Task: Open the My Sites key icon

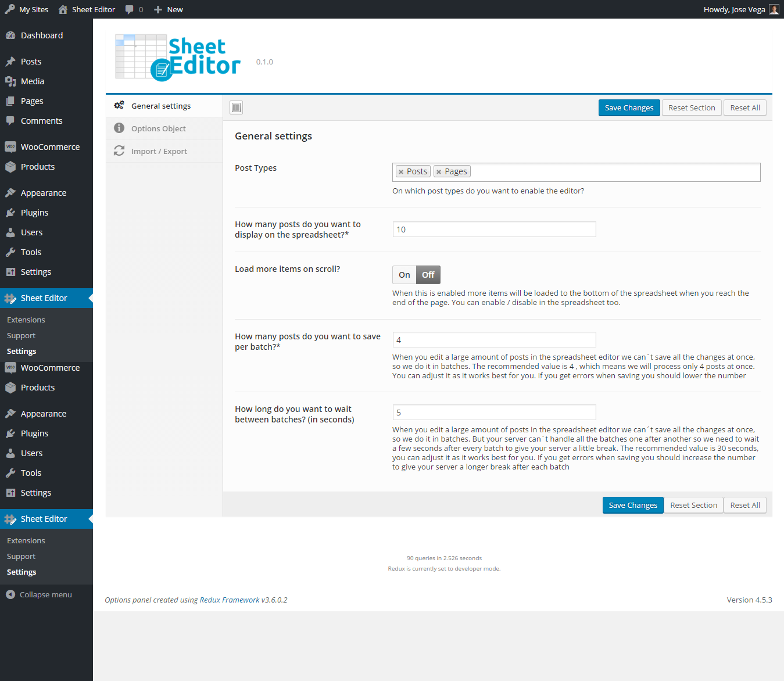Action: (10, 9)
